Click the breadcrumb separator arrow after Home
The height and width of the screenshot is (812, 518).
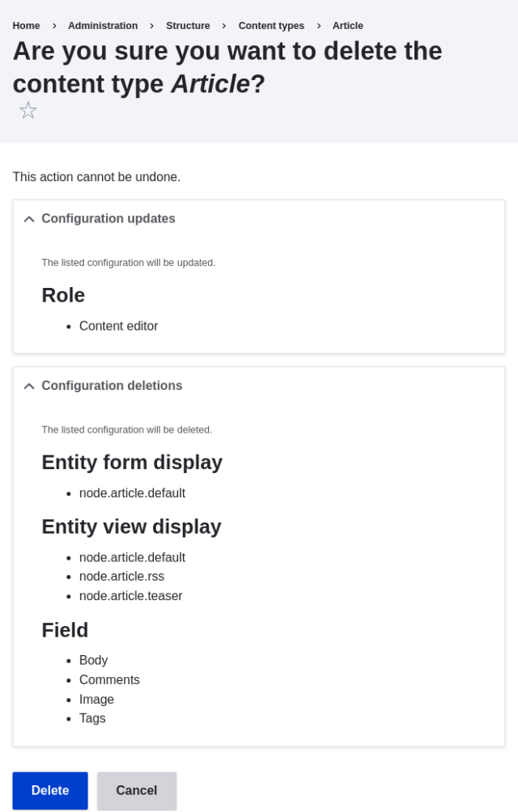[x=53, y=25]
